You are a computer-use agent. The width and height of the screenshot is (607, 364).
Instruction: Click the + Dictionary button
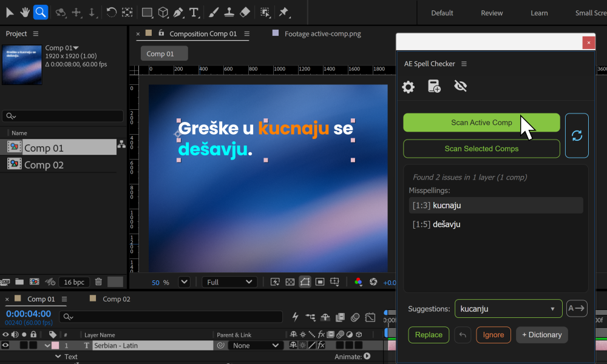(541, 335)
